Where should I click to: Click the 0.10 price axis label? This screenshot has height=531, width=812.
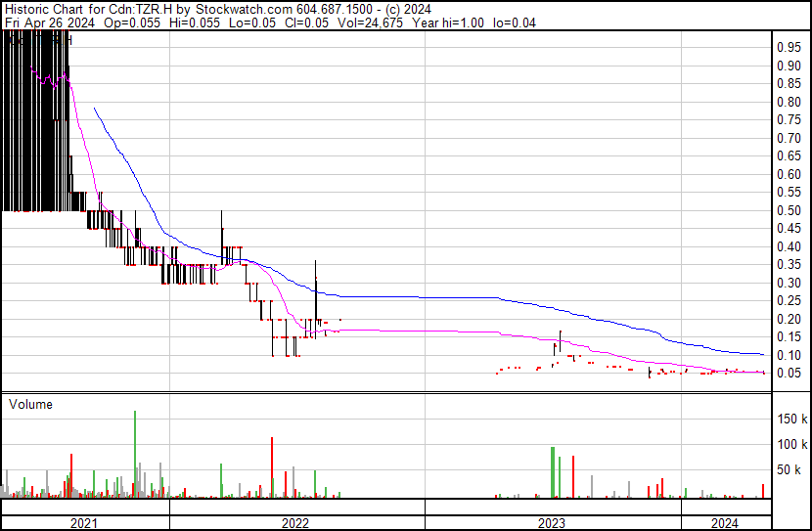789,355
